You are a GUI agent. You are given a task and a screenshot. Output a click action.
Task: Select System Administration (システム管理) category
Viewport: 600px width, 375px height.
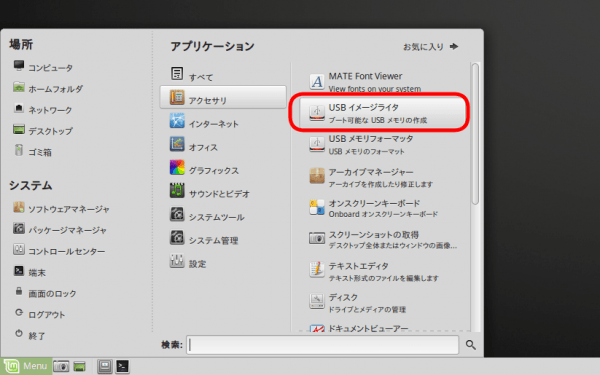223,238
